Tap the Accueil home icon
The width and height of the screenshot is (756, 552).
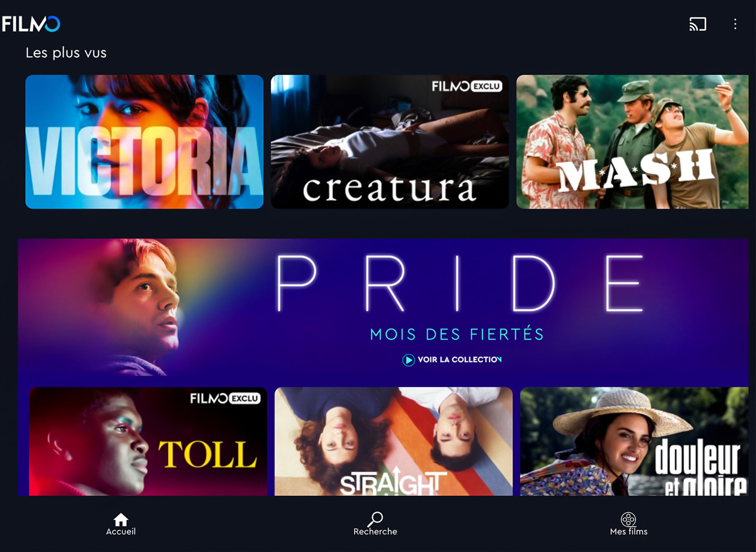(121, 520)
